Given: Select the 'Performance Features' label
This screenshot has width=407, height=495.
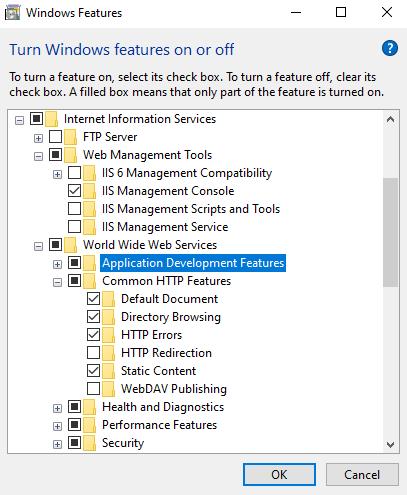Looking at the screenshot, I should tap(159, 425).
